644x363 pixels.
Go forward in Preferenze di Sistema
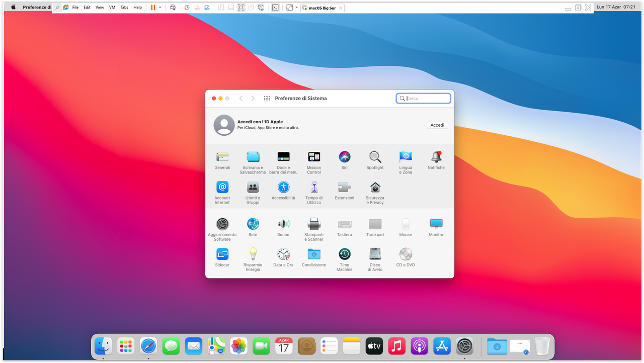[x=253, y=99]
